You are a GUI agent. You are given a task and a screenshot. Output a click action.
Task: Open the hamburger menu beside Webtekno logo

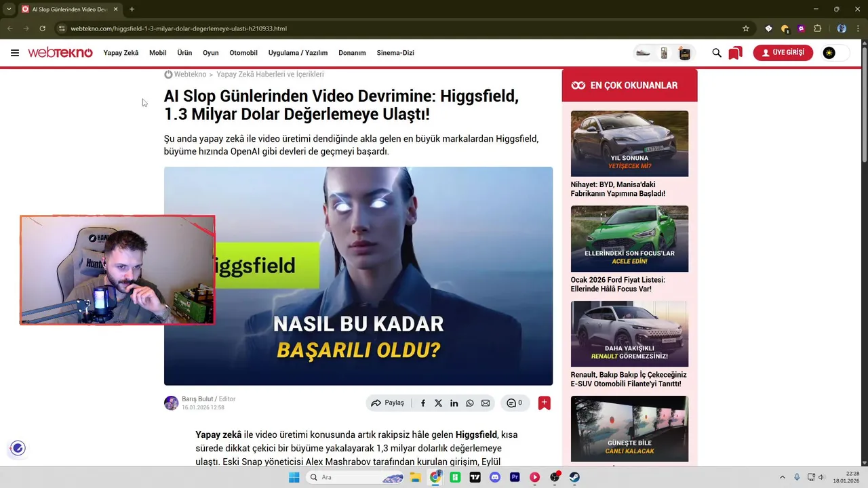15,53
